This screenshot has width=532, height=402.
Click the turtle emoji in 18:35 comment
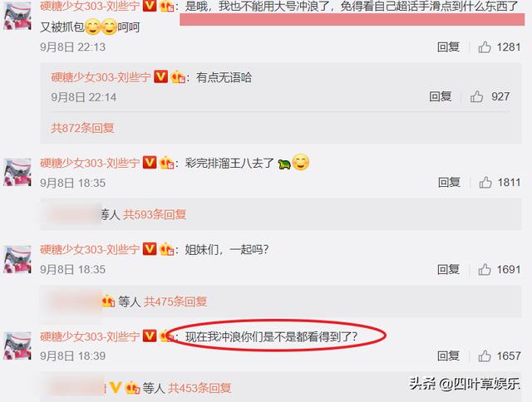pyautogui.click(x=284, y=164)
